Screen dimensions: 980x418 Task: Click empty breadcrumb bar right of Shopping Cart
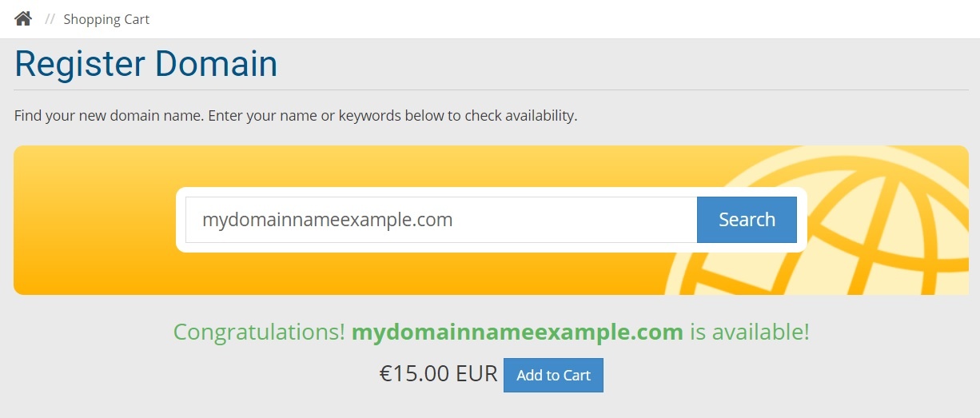coord(560,19)
